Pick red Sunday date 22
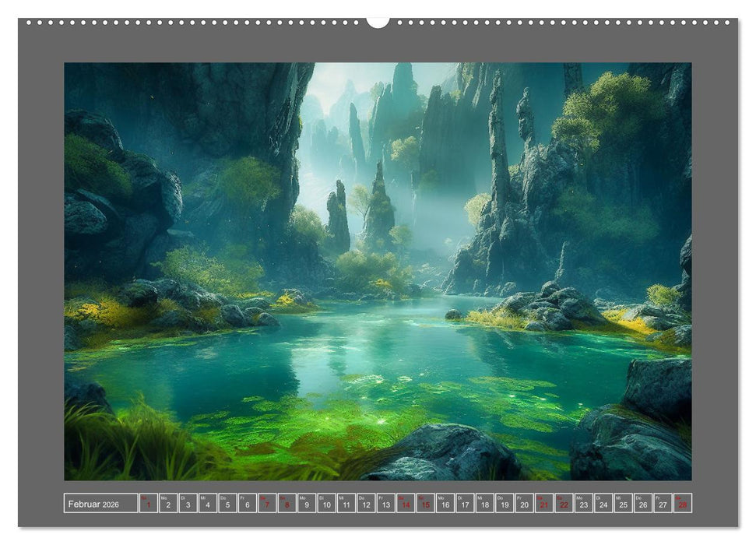The image size is (756, 545). pyautogui.click(x=564, y=504)
